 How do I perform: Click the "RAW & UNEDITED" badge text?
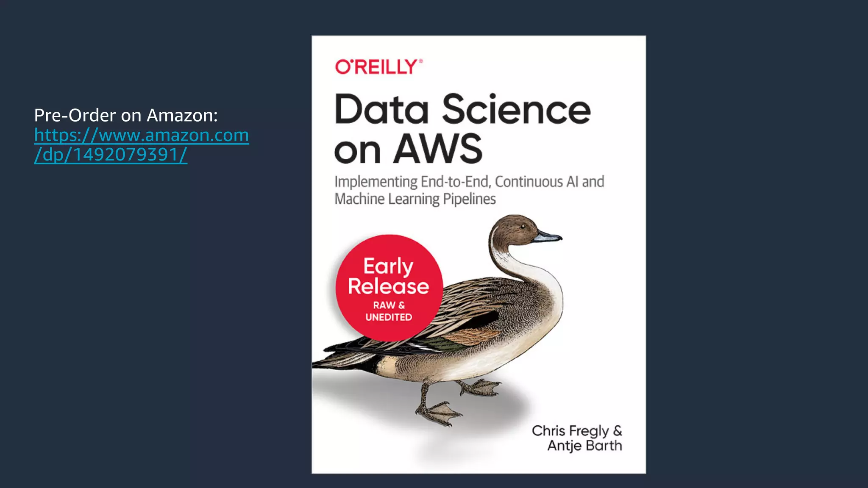click(389, 311)
